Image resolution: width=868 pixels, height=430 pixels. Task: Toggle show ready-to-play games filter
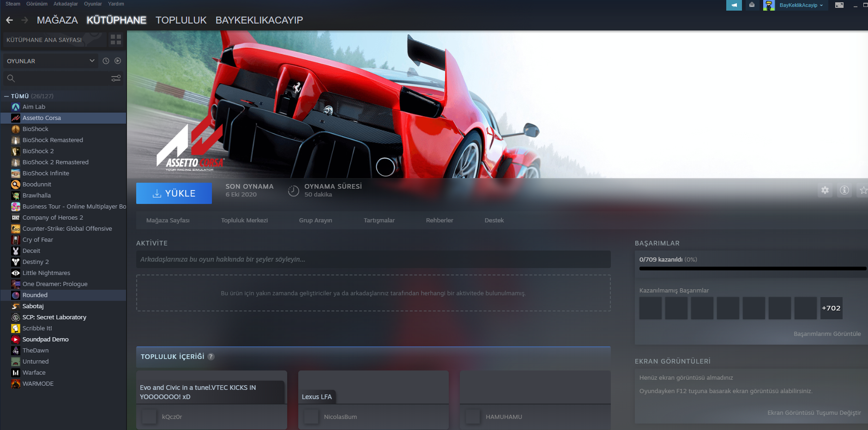click(x=118, y=61)
